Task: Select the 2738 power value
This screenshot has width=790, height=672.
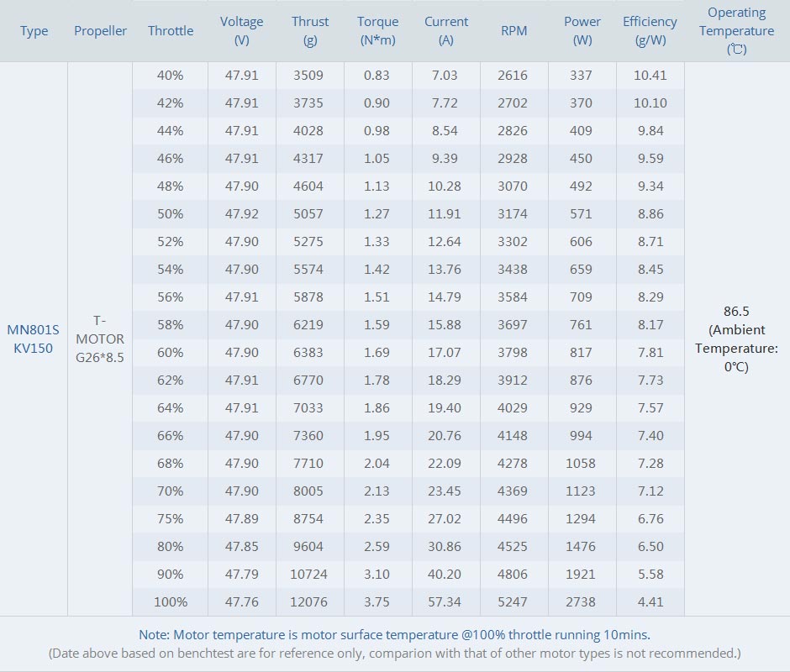Action: pyautogui.click(x=581, y=602)
